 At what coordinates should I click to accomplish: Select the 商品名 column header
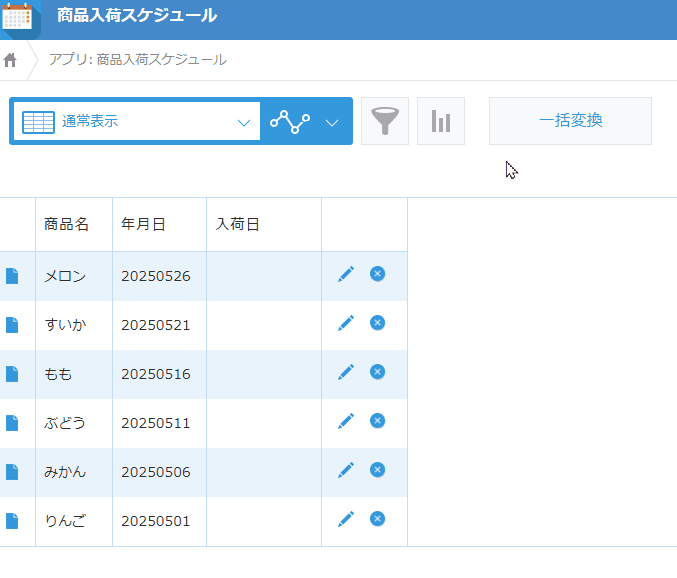66,224
